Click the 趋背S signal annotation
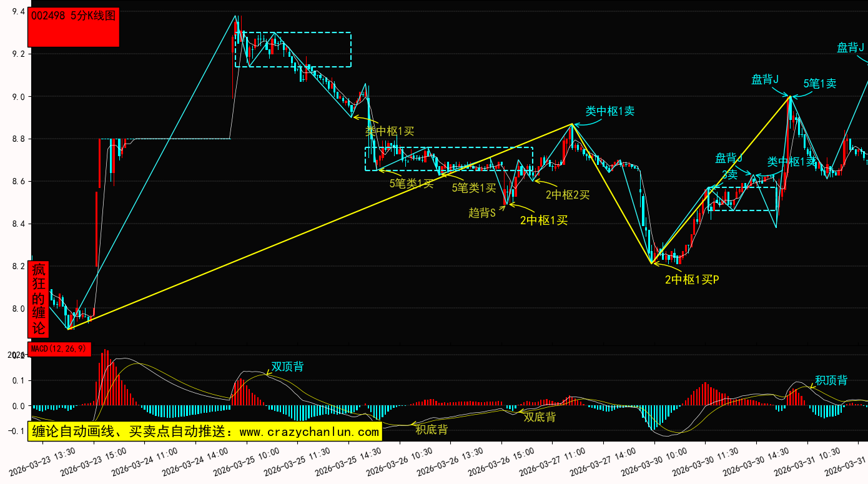Viewport: 868px width, 484px height. (481, 213)
